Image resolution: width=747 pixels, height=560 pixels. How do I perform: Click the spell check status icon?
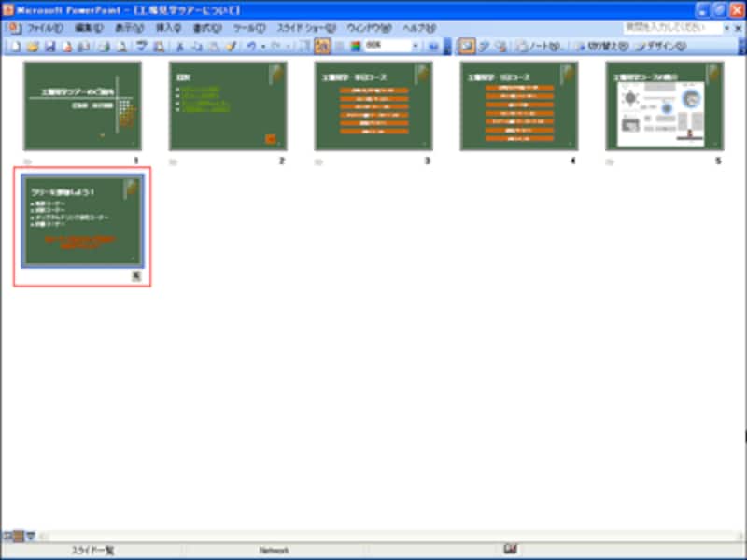tap(510, 549)
